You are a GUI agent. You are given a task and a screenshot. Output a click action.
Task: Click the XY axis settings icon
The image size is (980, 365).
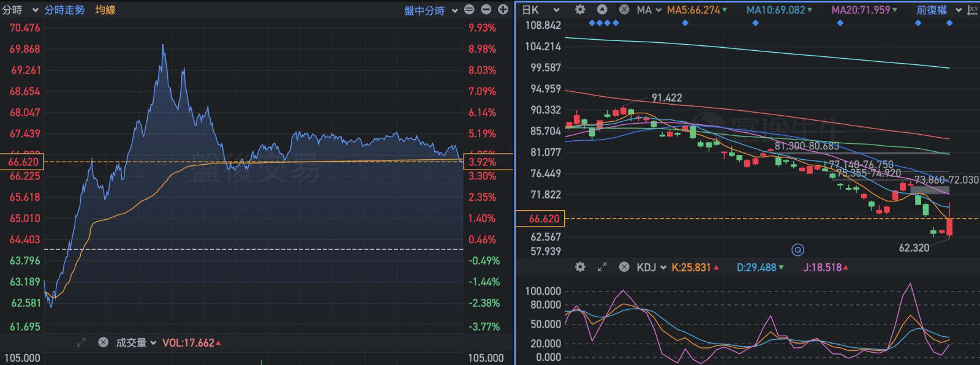coord(972,10)
